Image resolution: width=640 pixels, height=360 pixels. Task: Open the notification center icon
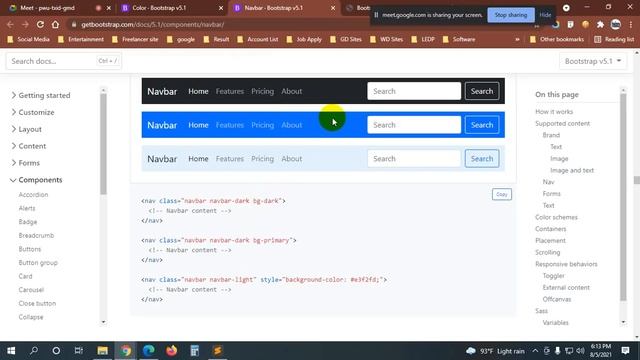(x=625, y=351)
